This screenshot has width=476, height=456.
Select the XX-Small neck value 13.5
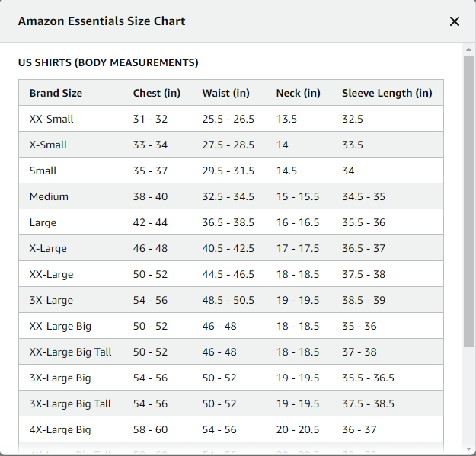tap(286, 119)
